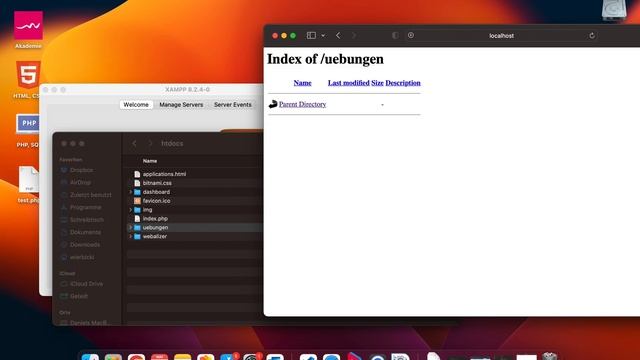Open the drive icon on desktop corner
The image size is (640, 360).
tap(614, 9)
